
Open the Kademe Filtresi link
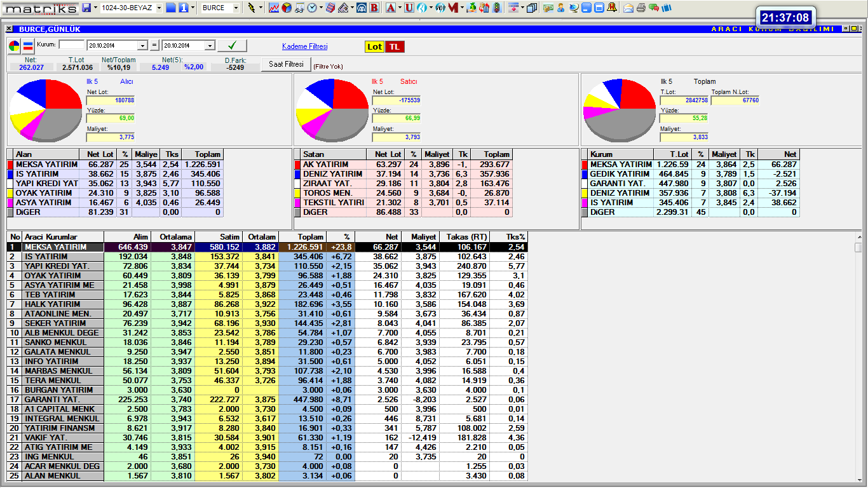click(304, 46)
